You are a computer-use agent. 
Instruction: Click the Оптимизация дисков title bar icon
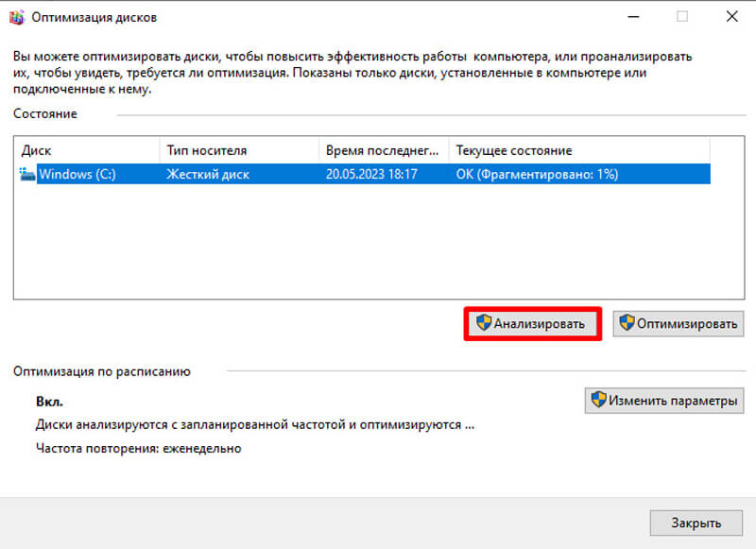pyautogui.click(x=17, y=17)
